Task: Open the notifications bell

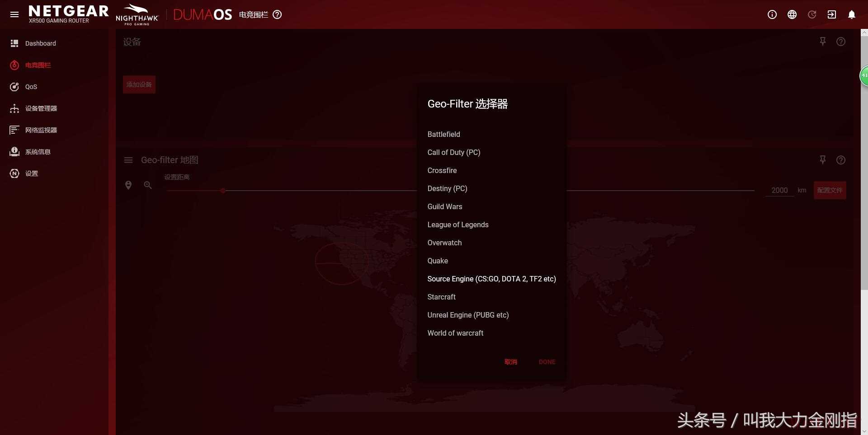Action: [x=852, y=14]
